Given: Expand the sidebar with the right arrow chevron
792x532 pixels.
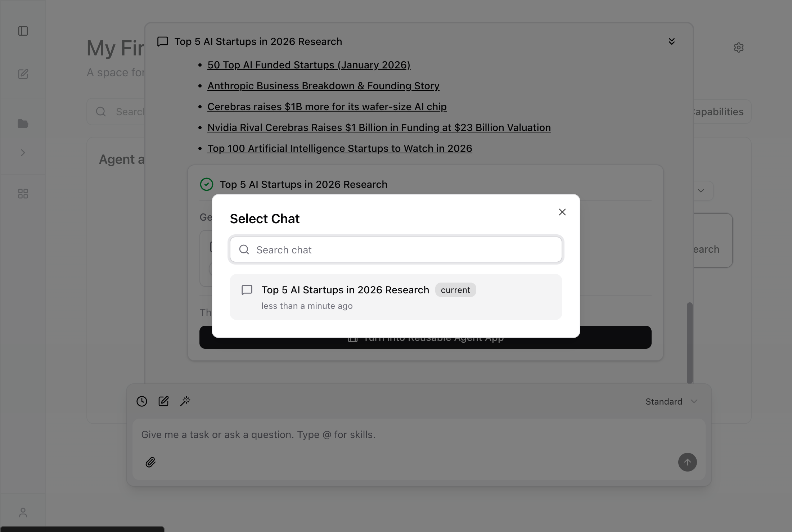Looking at the screenshot, I should (x=23, y=152).
